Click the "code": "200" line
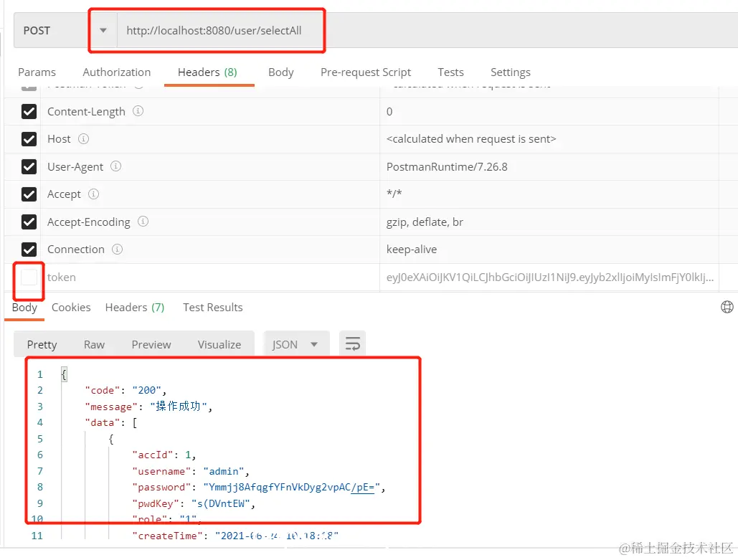The height and width of the screenshot is (560, 738). click(126, 390)
